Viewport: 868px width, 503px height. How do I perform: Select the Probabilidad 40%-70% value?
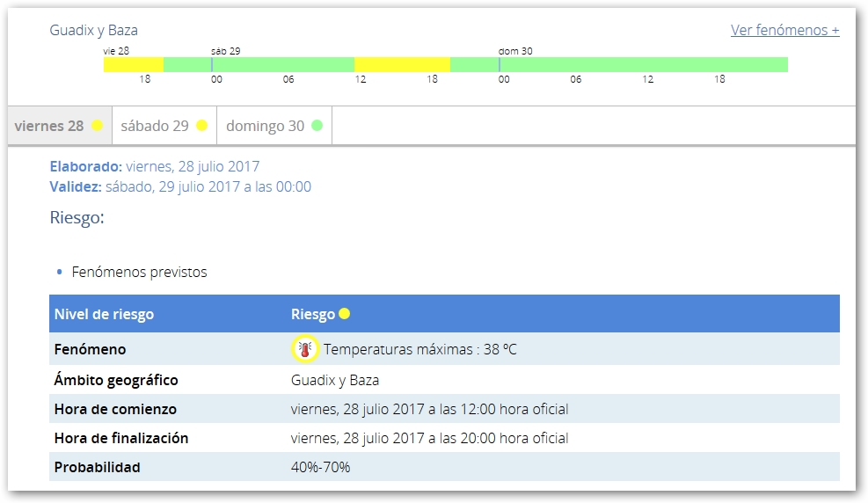click(x=320, y=467)
